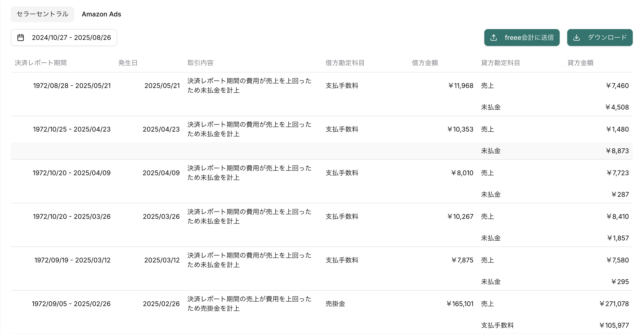Click the 貸方金額 column header

pos(580,63)
